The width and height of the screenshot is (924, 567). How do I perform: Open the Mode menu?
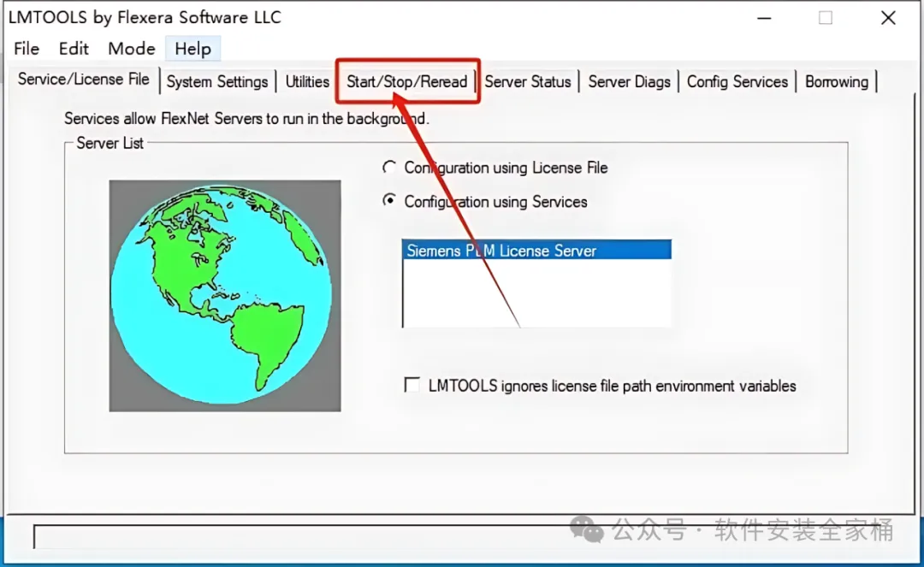[x=132, y=48]
